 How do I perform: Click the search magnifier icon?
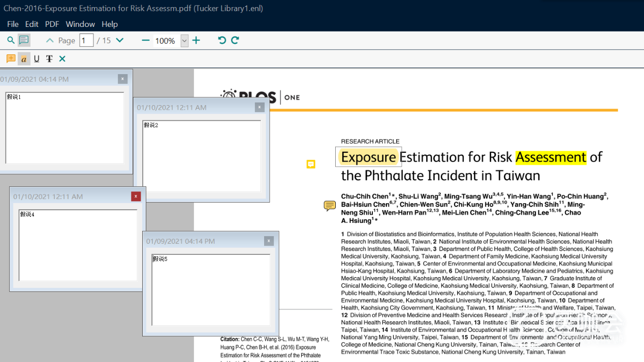[x=11, y=41]
